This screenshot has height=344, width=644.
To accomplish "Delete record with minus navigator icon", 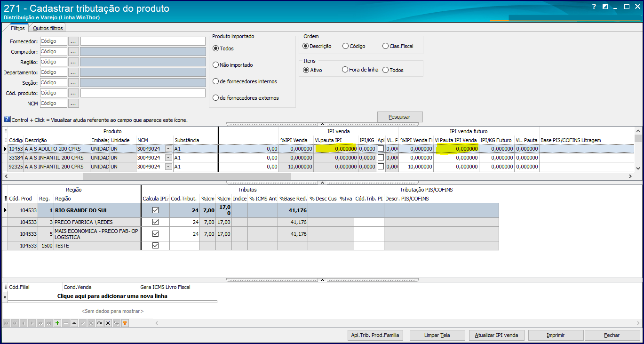I will click(66, 323).
